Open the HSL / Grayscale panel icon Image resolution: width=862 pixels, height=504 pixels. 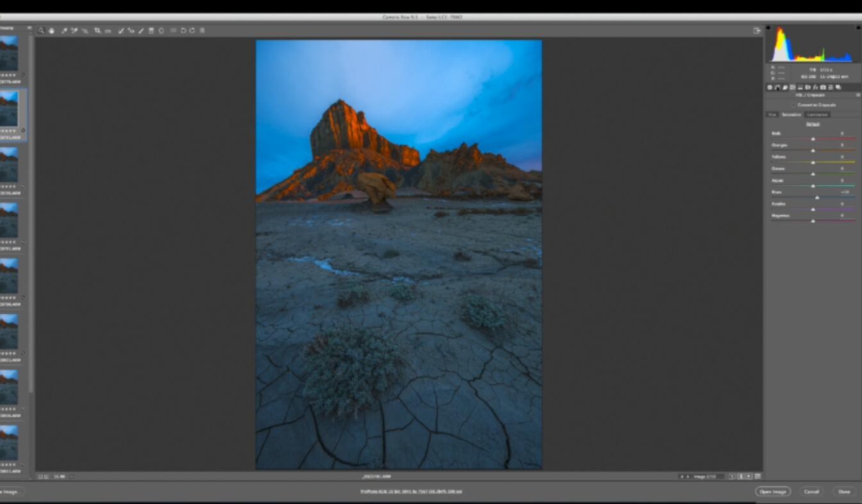[792, 88]
